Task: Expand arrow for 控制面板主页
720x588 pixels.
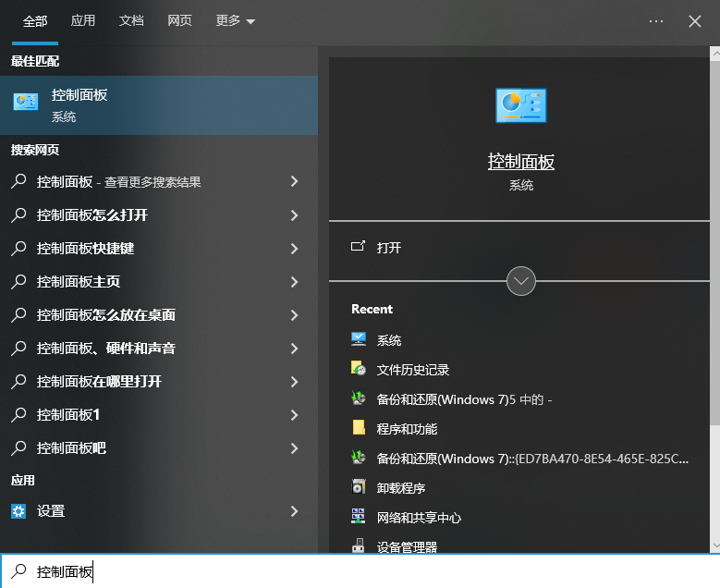Action: [294, 282]
